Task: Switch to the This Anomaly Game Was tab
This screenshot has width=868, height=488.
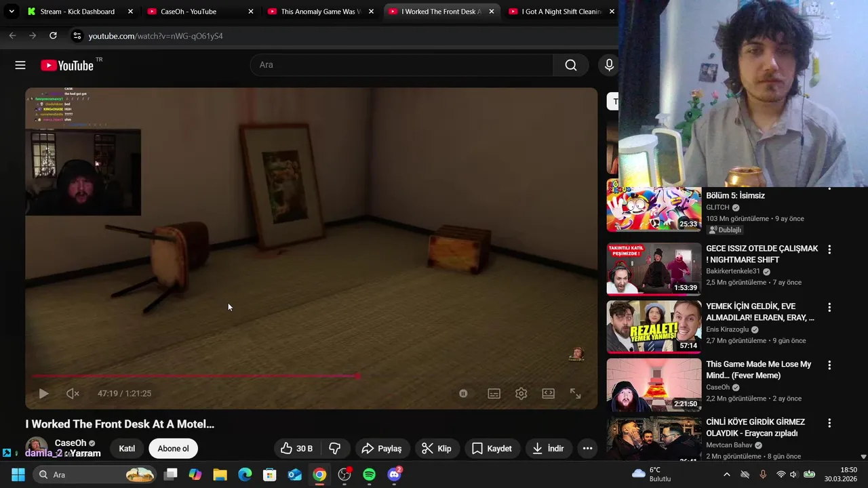Action: point(321,12)
